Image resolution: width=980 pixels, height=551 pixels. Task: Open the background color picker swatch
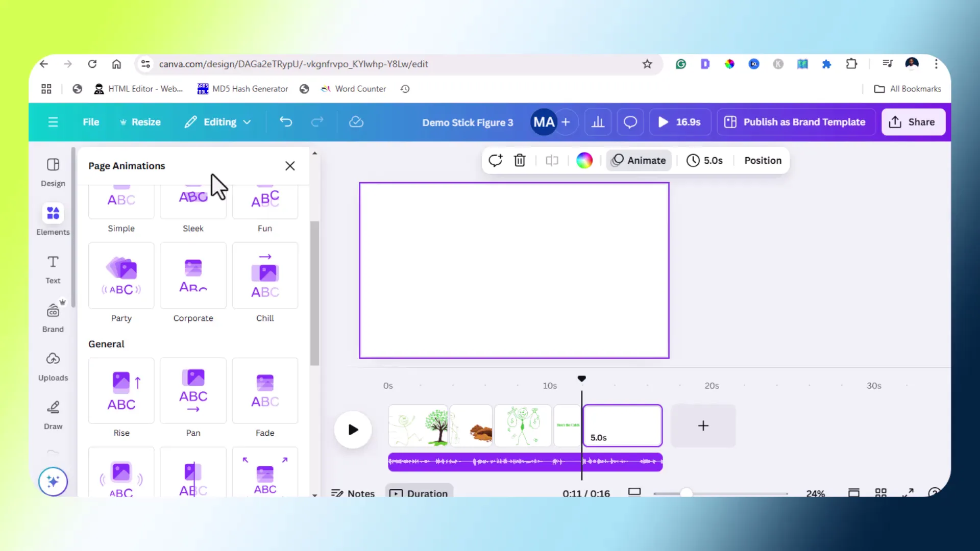point(584,160)
